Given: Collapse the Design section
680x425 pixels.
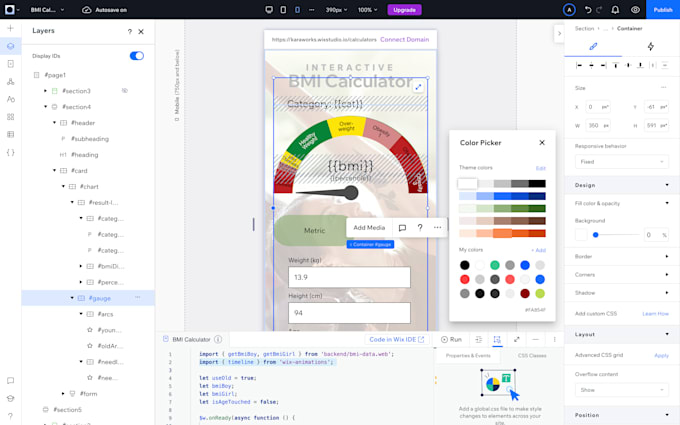Looking at the screenshot, I should click(667, 185).
